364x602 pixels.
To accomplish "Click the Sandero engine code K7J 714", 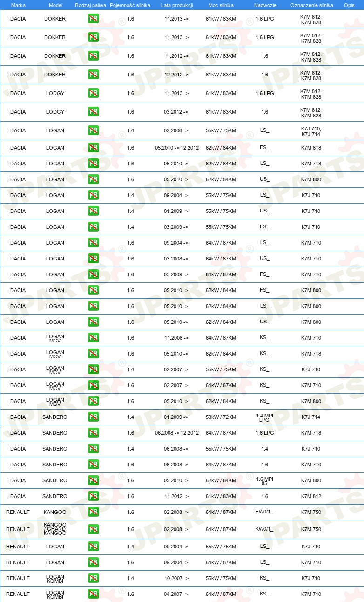I will pyautogui.click(x=311, y=417).
